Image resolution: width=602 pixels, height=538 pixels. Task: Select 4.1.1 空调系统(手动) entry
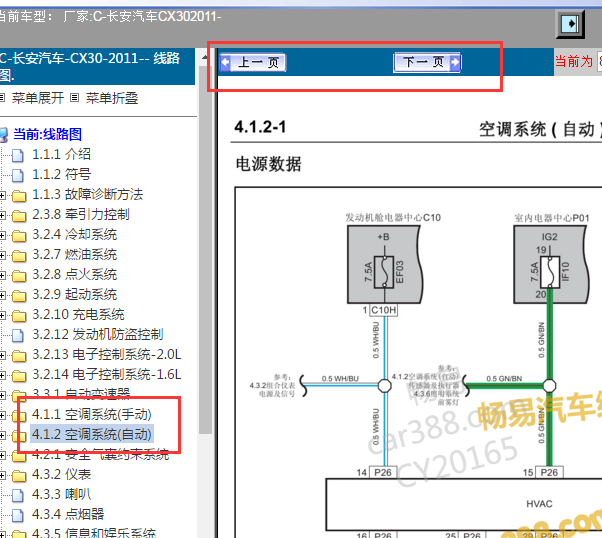point(92,414)
